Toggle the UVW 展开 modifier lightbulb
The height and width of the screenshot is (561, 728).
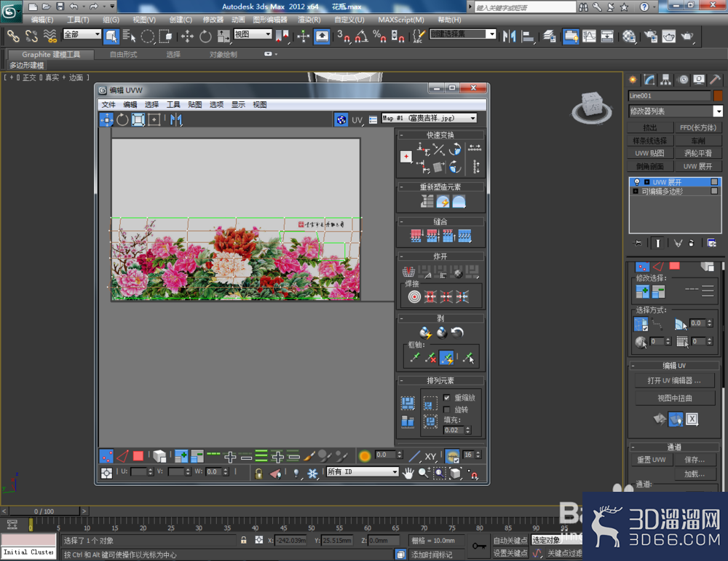pos(636,182)
